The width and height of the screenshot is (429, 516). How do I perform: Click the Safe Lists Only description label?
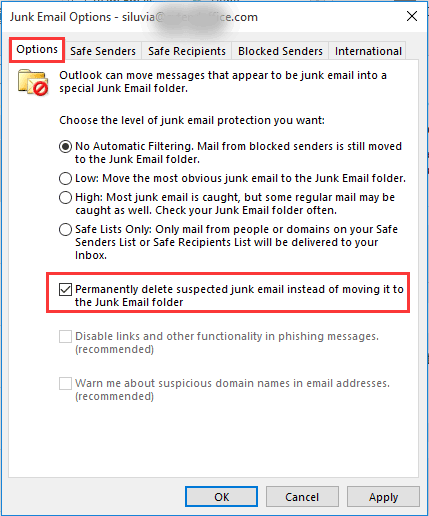click(x=236, y=242)
